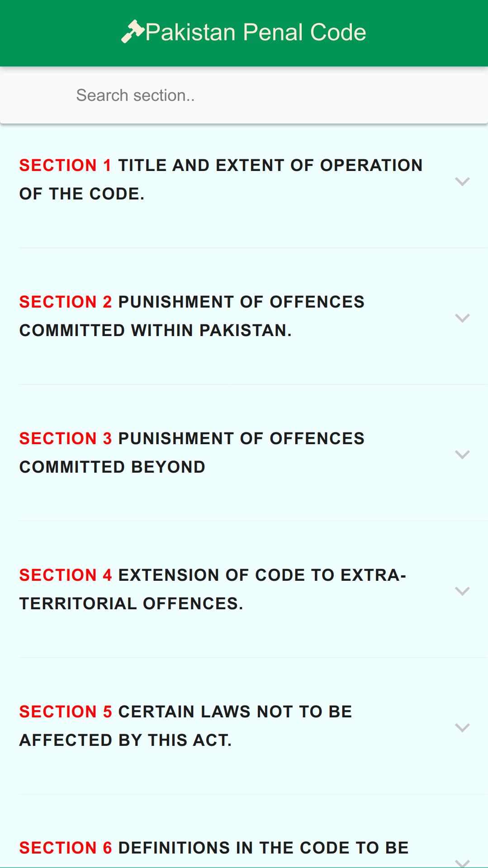The height and width of the screenshot is (868, 488).
Task: Expand Section 2 using its chevron arrow
Action: pos(462,318)
